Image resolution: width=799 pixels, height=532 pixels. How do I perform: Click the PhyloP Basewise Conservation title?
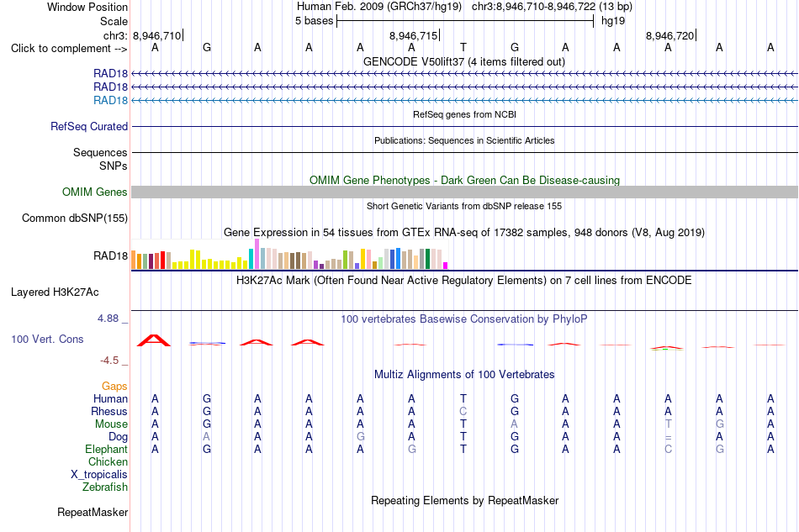pyautogui.click(x=464, y=319)
